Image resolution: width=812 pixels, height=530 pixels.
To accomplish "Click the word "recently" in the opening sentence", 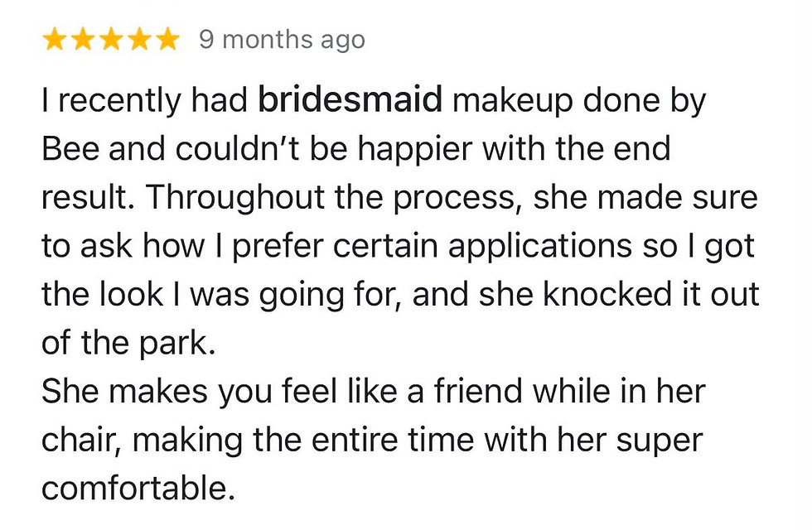I will click(x=119, y=101).
